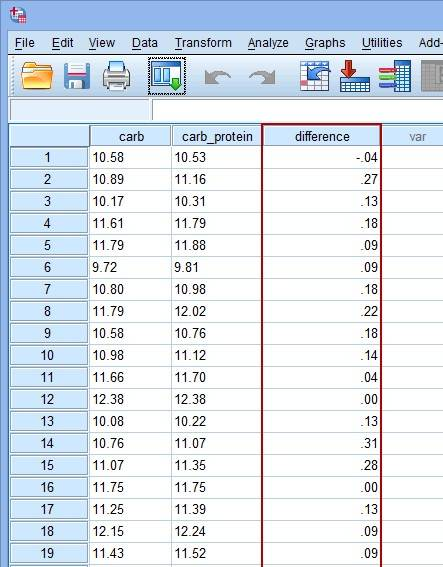
Task: Open the Analyze menu
Action: [268, 43]
